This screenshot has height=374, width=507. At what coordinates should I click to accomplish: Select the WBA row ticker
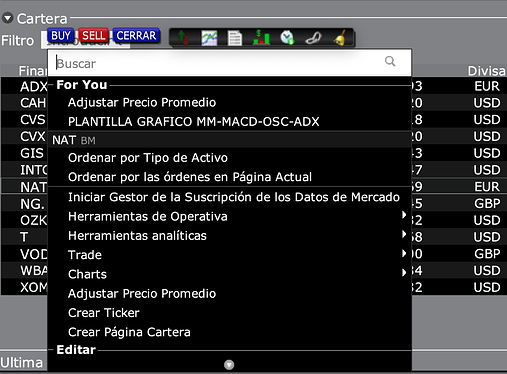point(33,270)
